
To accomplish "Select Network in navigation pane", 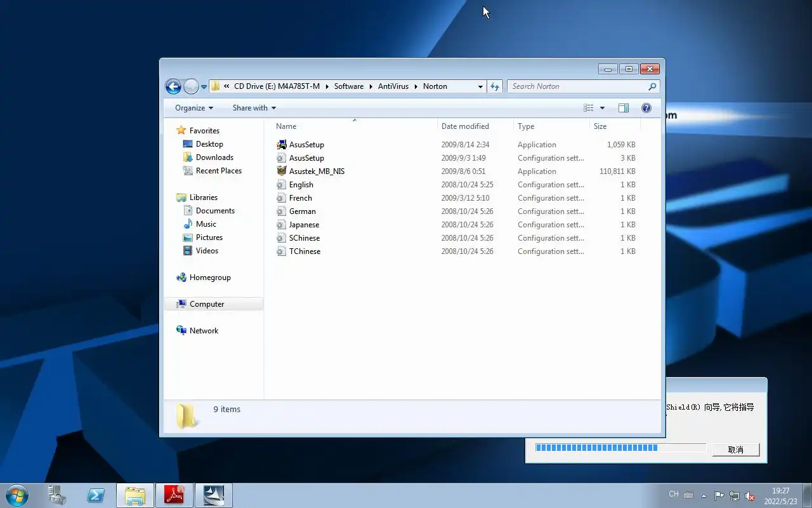I will tap(204, 331).
